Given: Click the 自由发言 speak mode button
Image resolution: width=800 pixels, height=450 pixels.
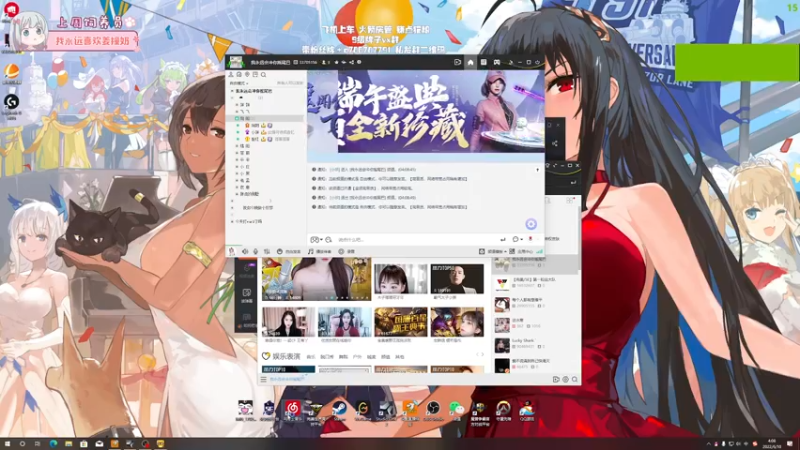Looking at the screenshot, I should click(289, 252).
